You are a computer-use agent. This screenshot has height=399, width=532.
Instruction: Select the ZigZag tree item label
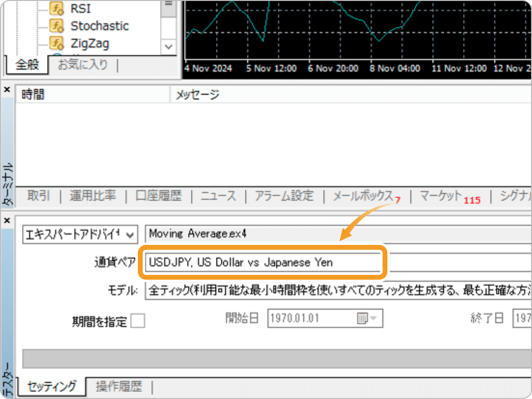pyautogui.click(x=90, y=44)
